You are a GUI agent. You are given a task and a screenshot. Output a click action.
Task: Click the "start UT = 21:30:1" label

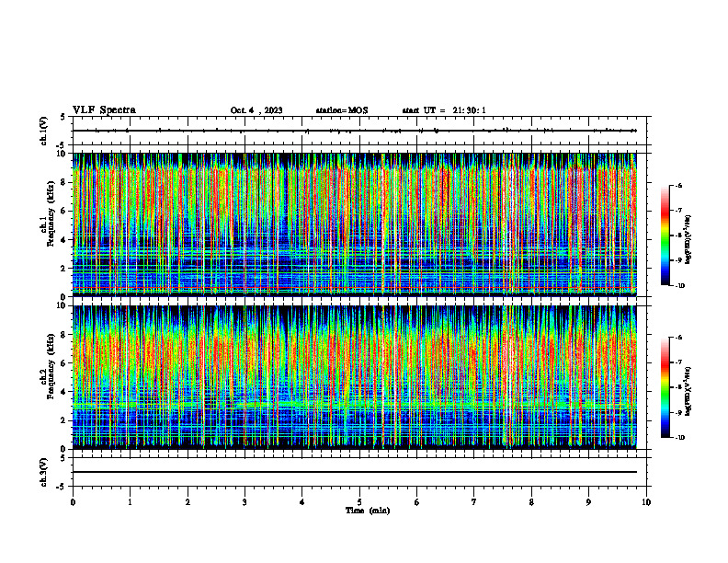(444, 110)
